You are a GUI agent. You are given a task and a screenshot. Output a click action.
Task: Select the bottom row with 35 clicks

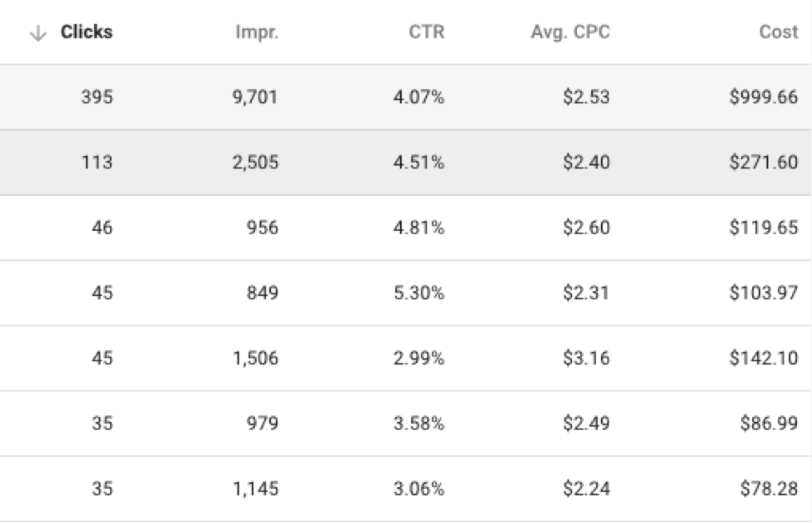pos(406,484)
